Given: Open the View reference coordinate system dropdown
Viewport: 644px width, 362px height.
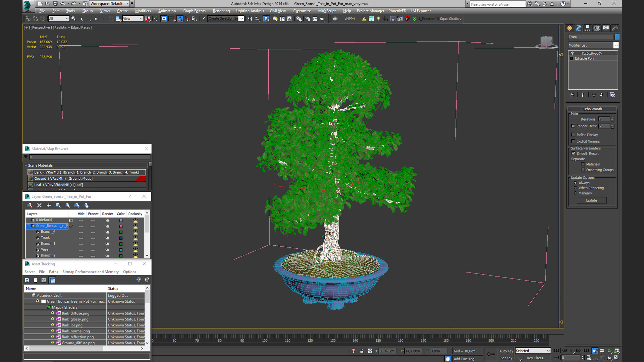Looking at the screenshot, I should (133, 19).
